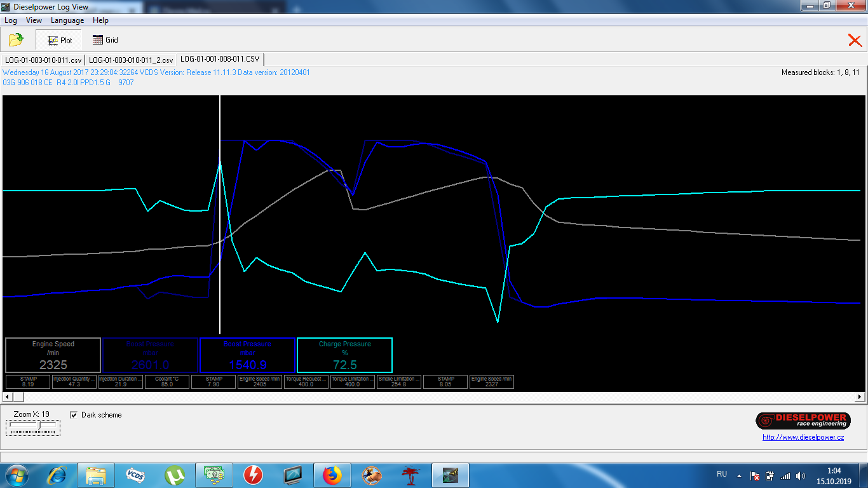The height and width of the screenshot is (488, 868).
Task: Open the Log menu
Action: [11, 20]
